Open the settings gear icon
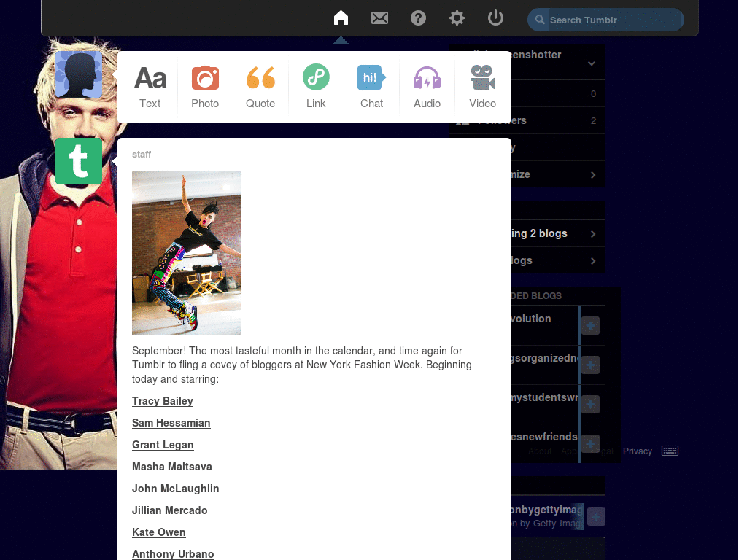The width and height of the screenshot is (747, 560). 457,18
